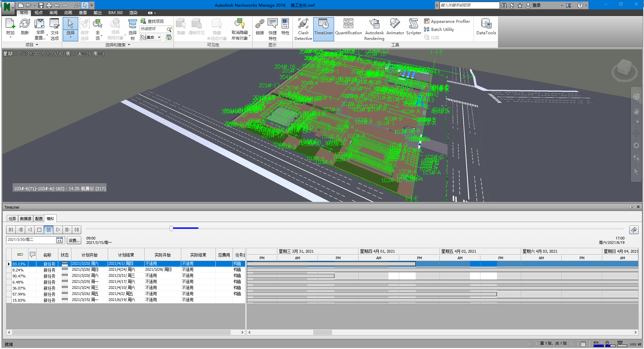Image resolution: width=644 pixels, height=349 pixels.
Task: Switch to TimeLiner 任务 tab
Action: tap(12, 219)
